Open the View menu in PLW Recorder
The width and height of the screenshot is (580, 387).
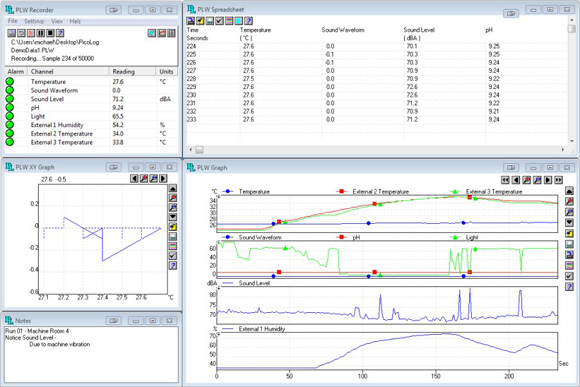[57, 21]
